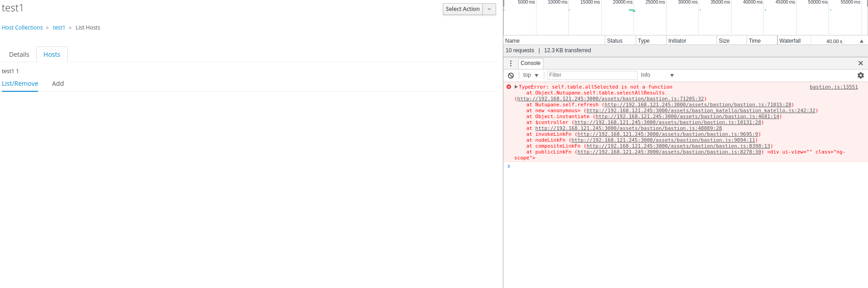This screenshot has width=868, height=288.
Task: Click the 'test1 1' host count text
Action: 10,71
